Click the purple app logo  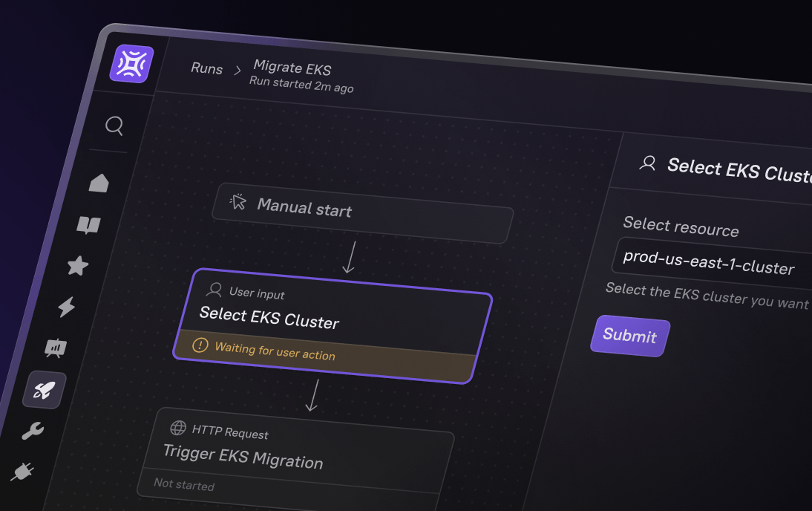click(131, 64)
